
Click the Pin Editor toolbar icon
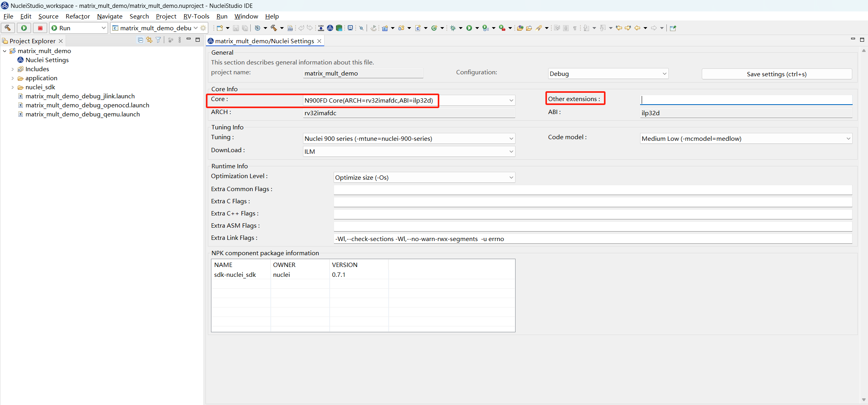(x=673, y=28)
